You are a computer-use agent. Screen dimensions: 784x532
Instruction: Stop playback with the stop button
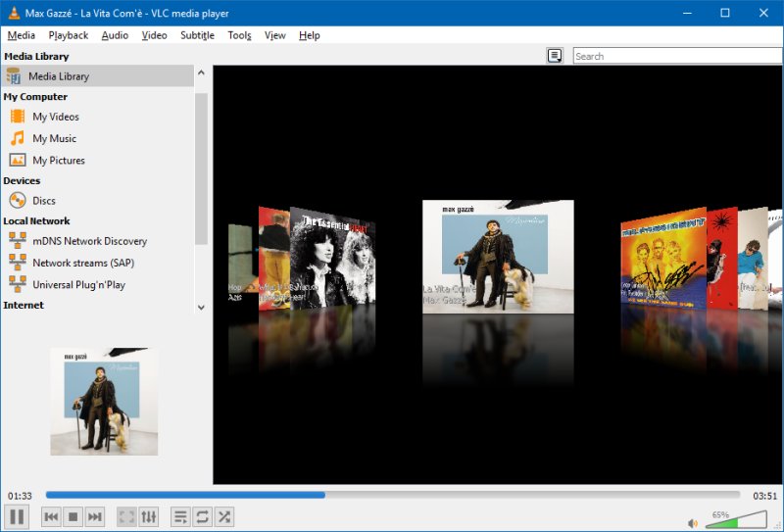click(x=73, y=516)
